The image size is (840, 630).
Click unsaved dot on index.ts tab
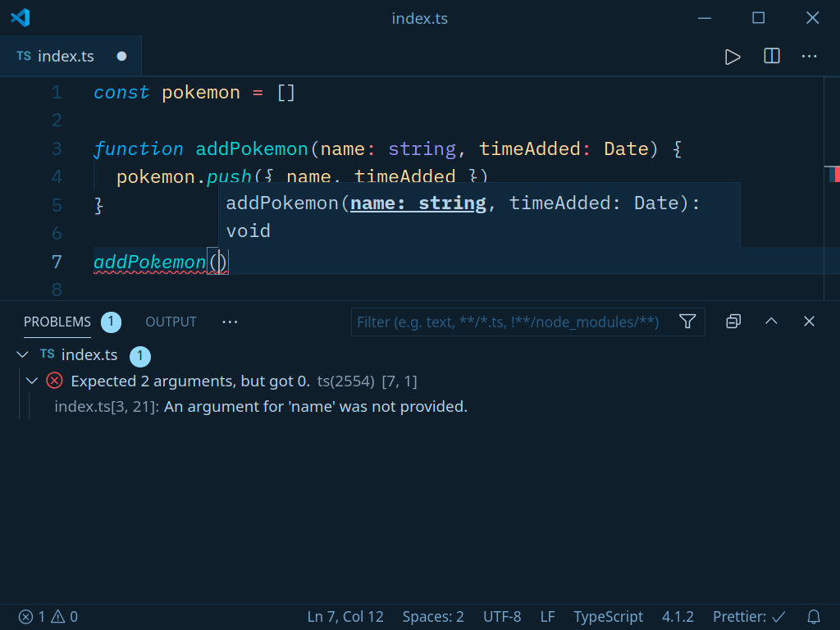click(121, 57)
